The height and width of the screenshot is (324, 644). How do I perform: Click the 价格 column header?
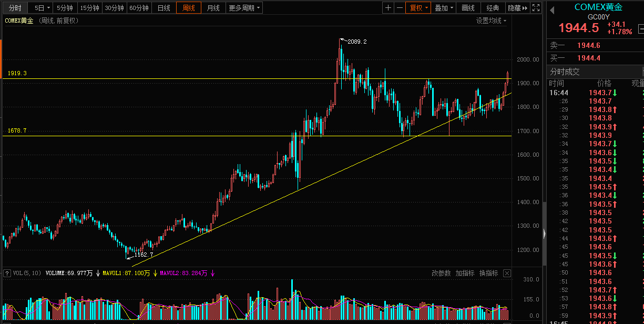click(605, 84)
